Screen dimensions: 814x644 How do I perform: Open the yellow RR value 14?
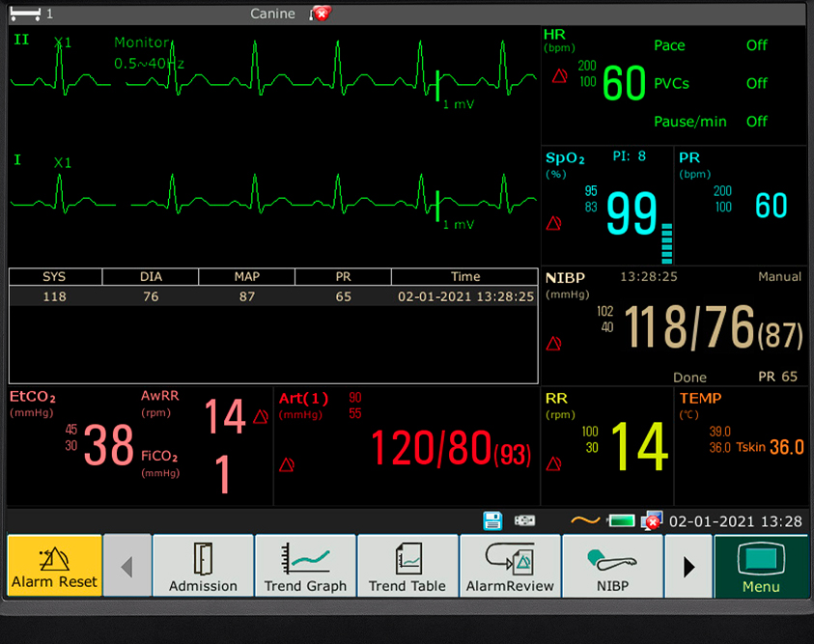click(639, 446)
